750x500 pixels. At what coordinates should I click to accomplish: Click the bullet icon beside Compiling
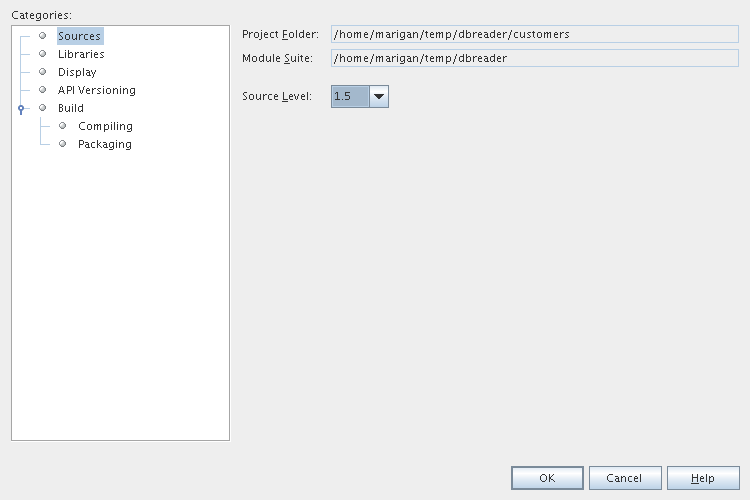(63, 126)
